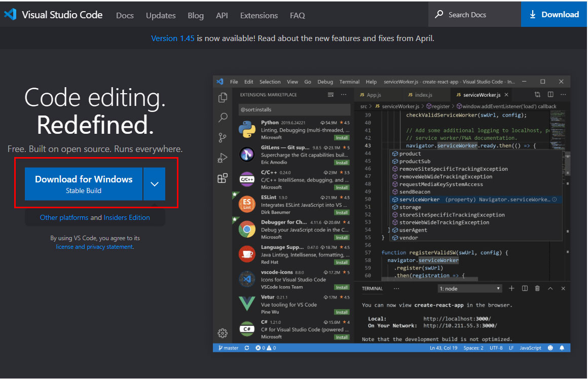Open the Extensions panel more actions ellipsis
Image resolution: width=588 pixels, height=379 pixels.
[x=344, y=95]
